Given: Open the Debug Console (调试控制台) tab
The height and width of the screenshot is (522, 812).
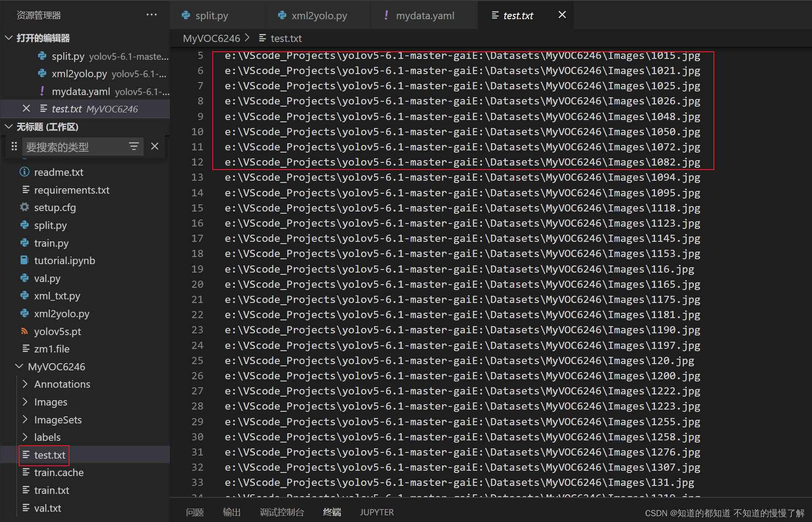Looking at the screenshot, I should click(x=282, y=512).
